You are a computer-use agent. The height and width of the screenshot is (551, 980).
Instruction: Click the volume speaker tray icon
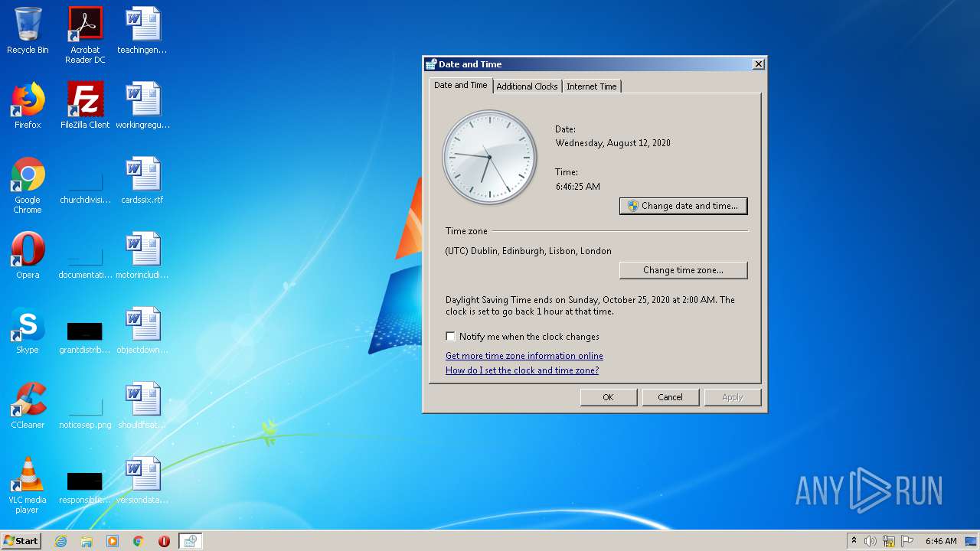coord(871,541)
